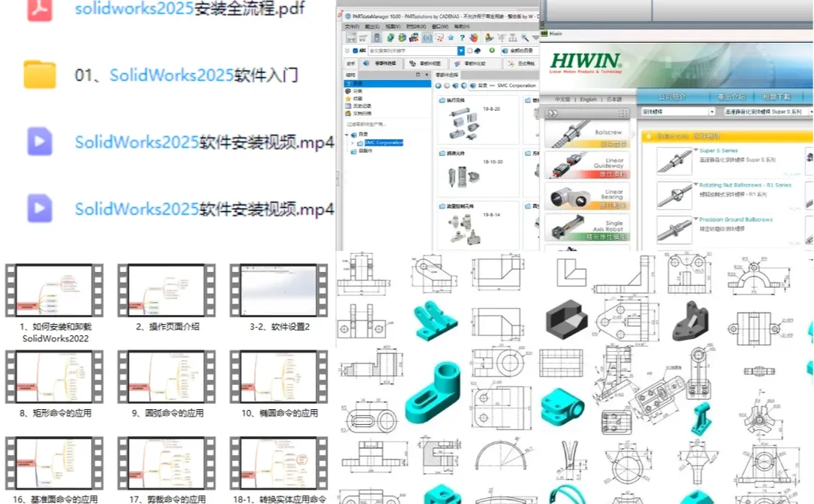Select Ballscrew category in Hiwin sidebar
Image resolution: width=814 pixels, height=504 pixels.
click(x=587, y=134)
